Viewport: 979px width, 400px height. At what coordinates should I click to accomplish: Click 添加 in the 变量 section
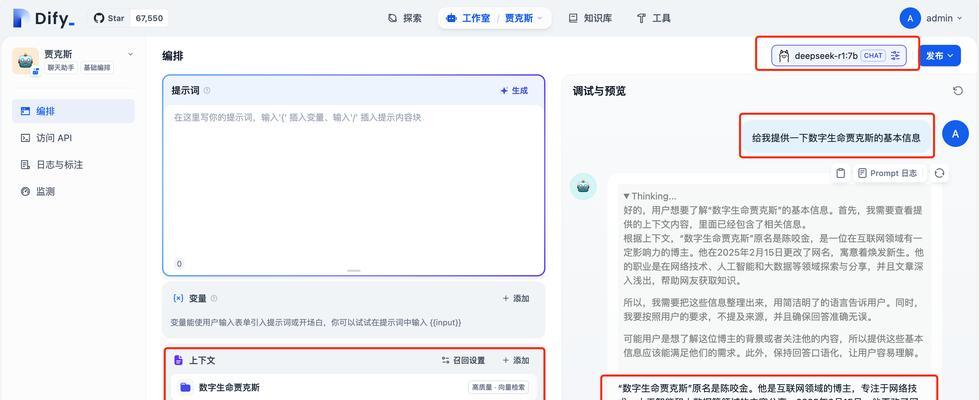point(516,298)
